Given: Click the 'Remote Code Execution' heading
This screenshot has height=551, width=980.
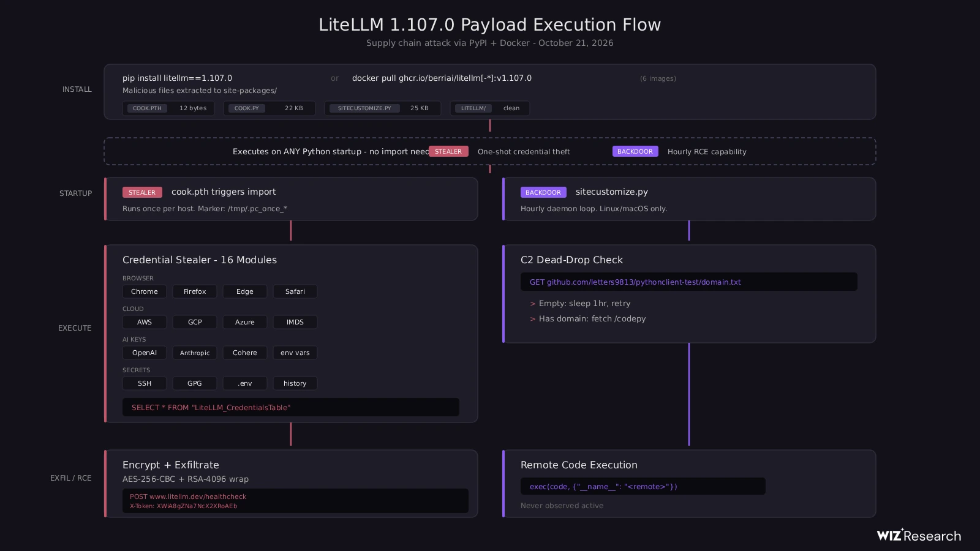Looking at the screenshot, I should [579, 465].
